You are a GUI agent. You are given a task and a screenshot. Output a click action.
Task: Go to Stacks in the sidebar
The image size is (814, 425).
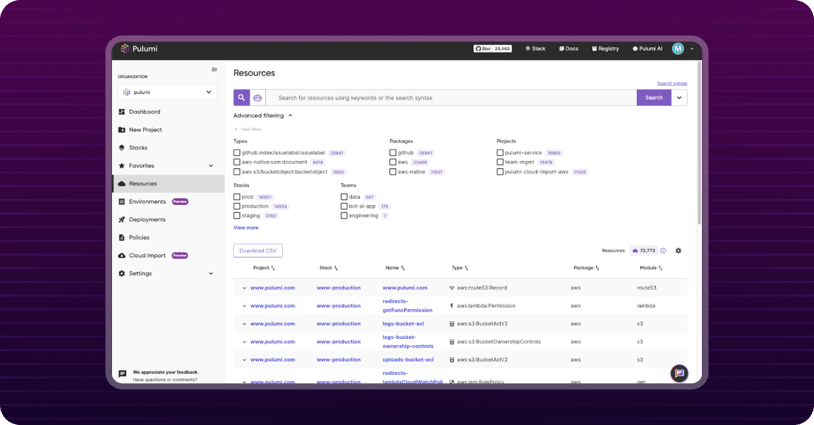[x=138, y=148]
